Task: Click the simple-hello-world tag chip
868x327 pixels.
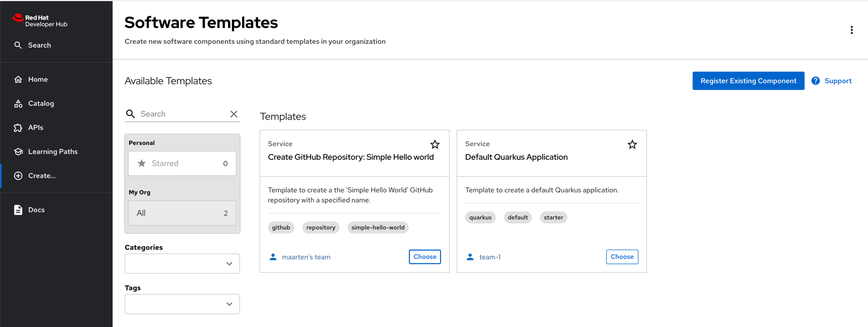Action: 378,228
